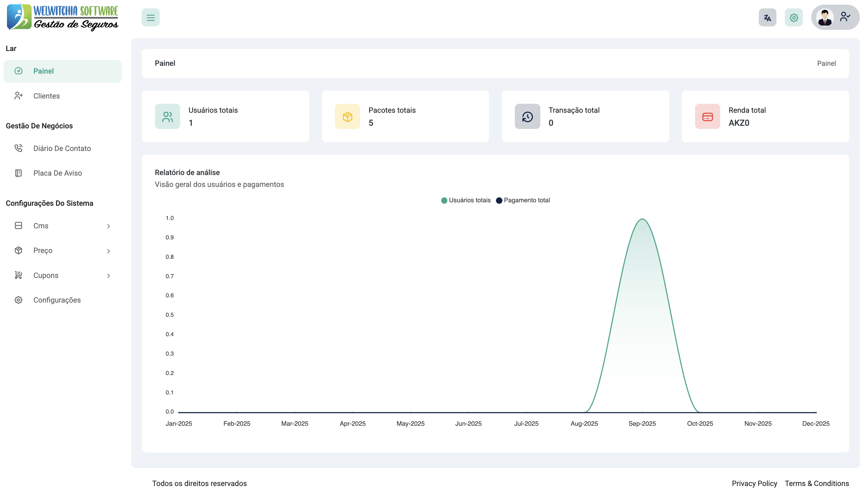Click the Welwitchia Software logo
Image resolution: width=868 pixels, height=495 pixels.
tap(63, 17)
